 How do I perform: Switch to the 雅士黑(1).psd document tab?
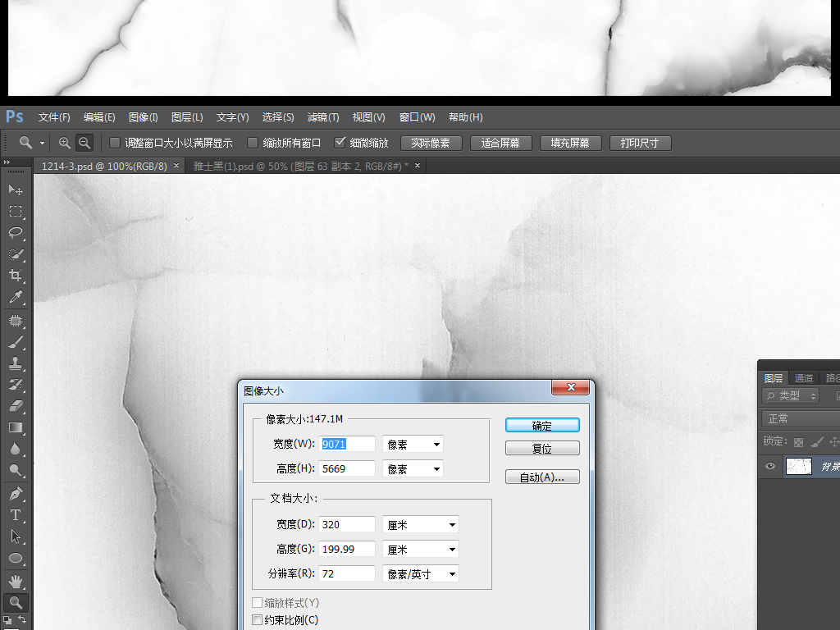[x=299, y=166]
